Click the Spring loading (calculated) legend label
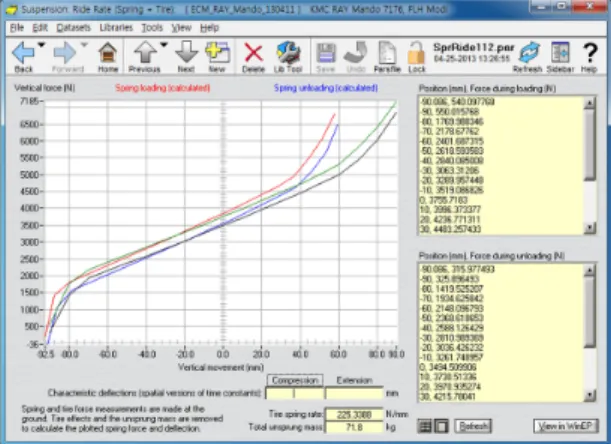The height and width of the screenshot is (444, 611). 162,88
